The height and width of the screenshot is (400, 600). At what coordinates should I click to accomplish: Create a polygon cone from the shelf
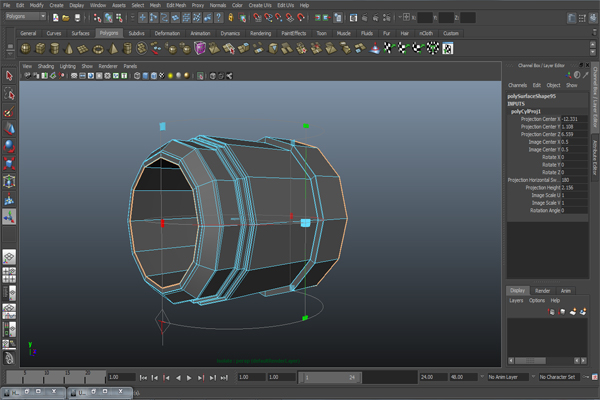coord(69,49)
